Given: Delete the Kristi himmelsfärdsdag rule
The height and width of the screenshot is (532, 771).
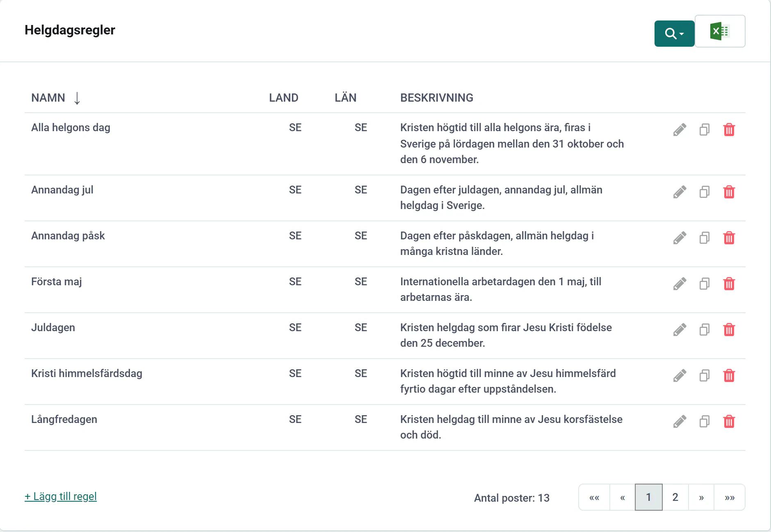Looking at the screenshot, I should [x=729, y=376].
